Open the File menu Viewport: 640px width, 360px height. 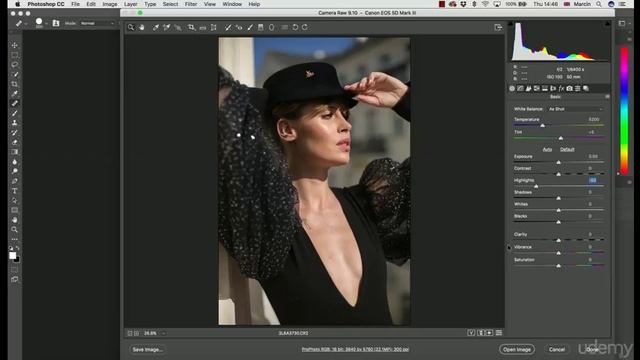point(76,4)
